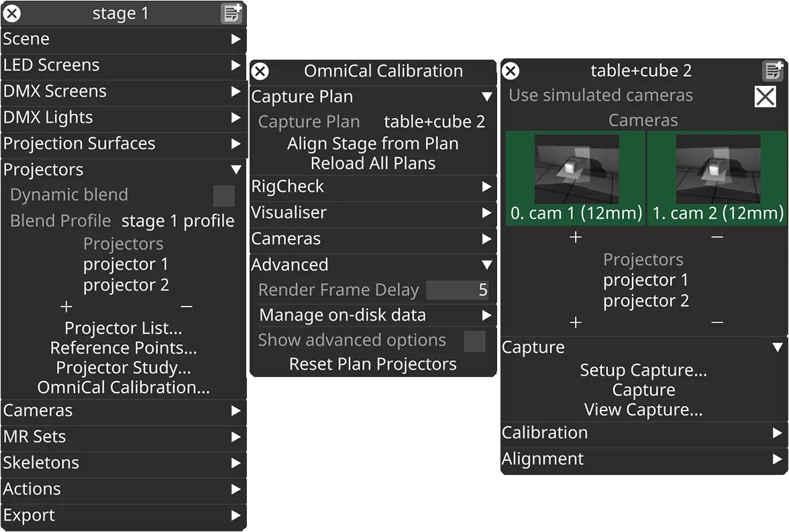Click Align Stage from Plan

[373, 144]
